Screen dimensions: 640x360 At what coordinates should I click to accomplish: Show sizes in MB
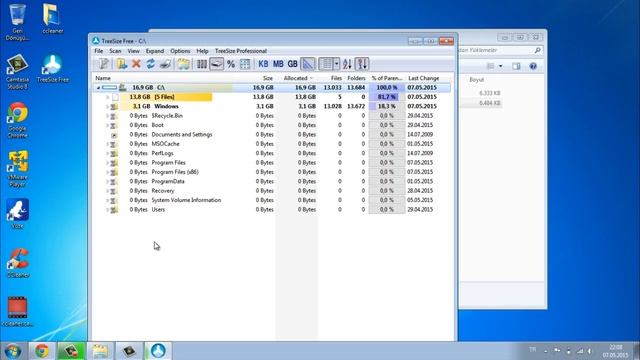278,64
